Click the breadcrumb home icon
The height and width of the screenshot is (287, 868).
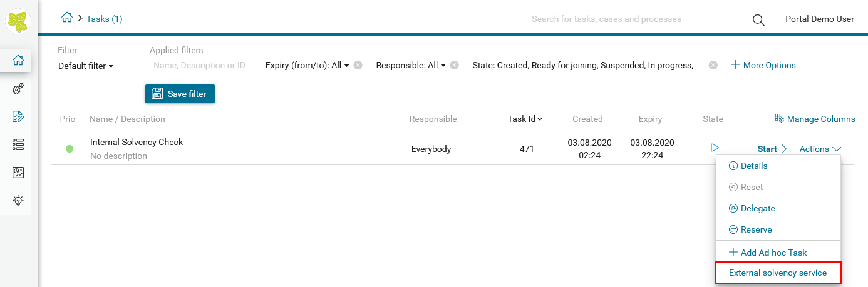coord(67,18)
